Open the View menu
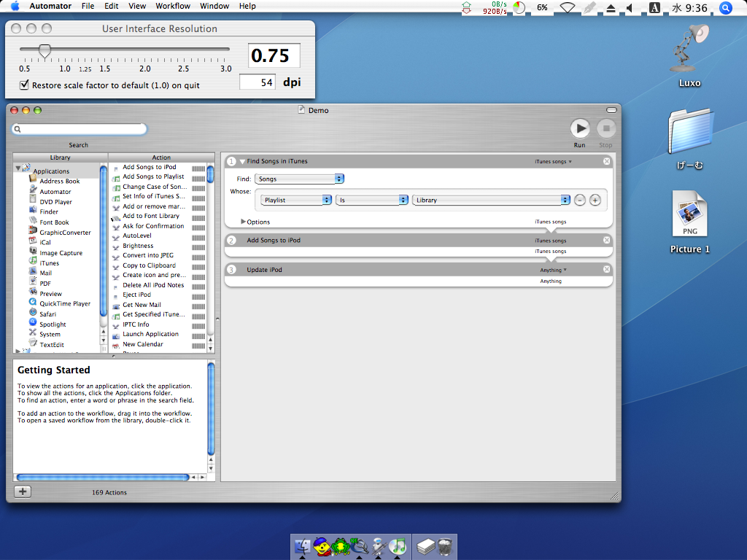The image size is (747, 560). click(x=136, y=6)
